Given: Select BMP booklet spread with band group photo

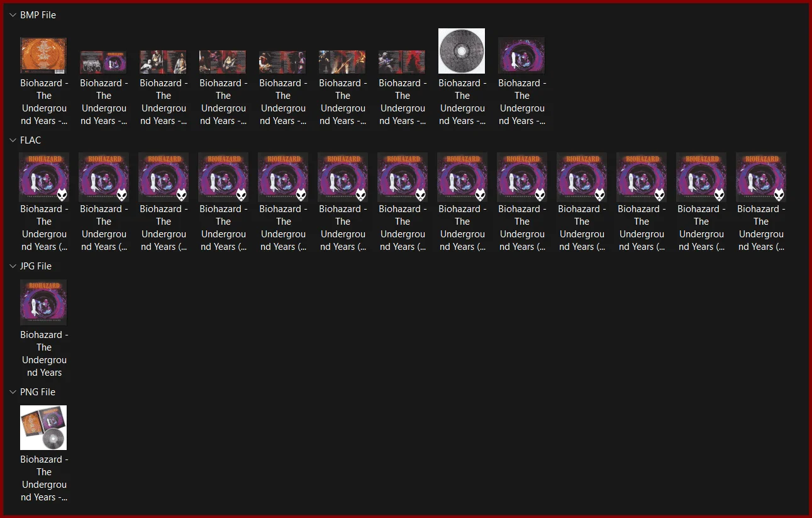Looking at the screenshot, I should pos(103,62).
